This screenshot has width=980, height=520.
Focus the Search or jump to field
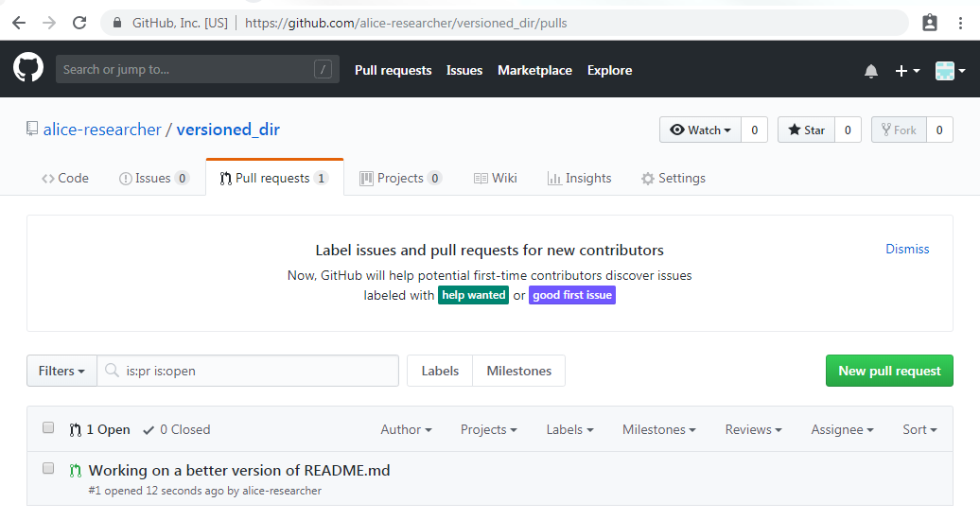[x=198, y=69]
